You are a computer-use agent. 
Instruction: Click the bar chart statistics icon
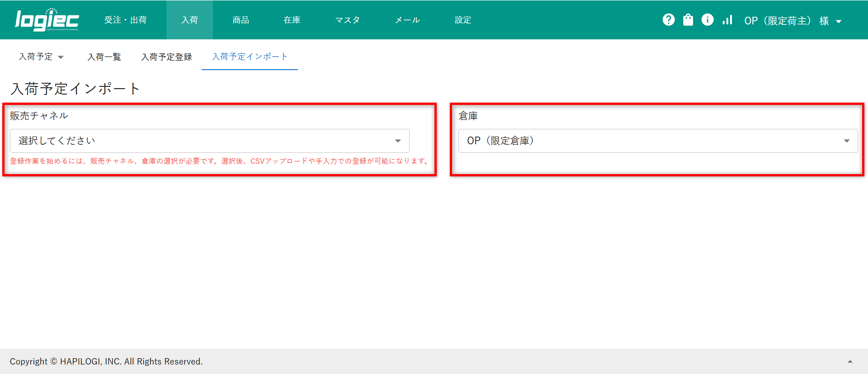pos(727,20)
